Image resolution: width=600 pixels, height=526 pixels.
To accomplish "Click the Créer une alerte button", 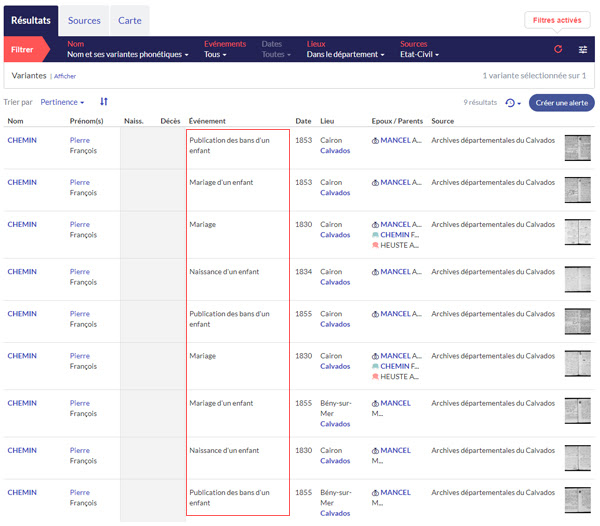I will [561, 102].
